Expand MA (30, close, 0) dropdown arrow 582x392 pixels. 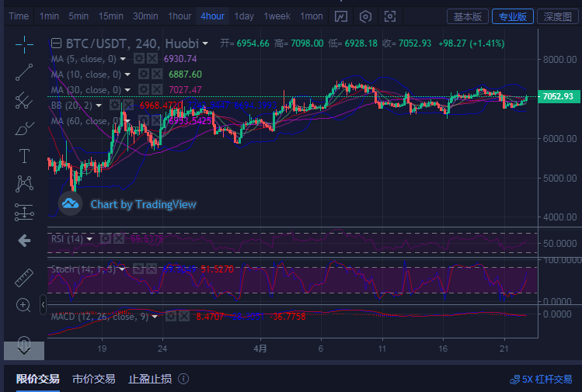pos(127,90)
